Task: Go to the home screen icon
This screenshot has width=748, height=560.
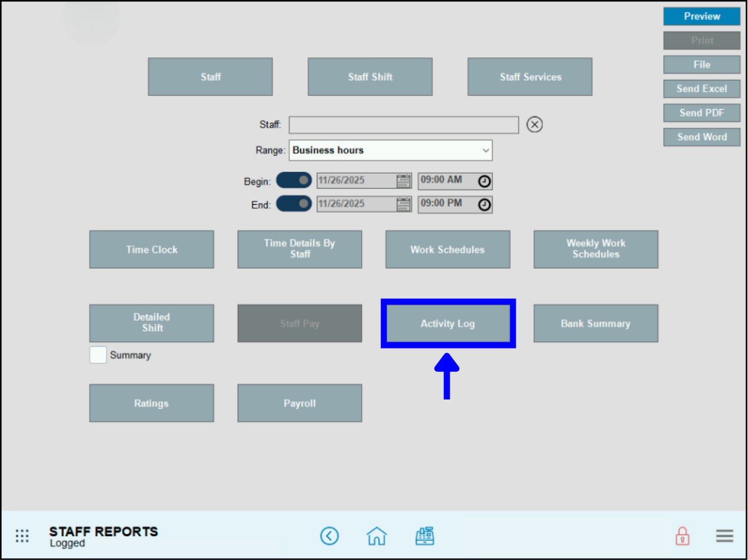Action: pos(377,536)
